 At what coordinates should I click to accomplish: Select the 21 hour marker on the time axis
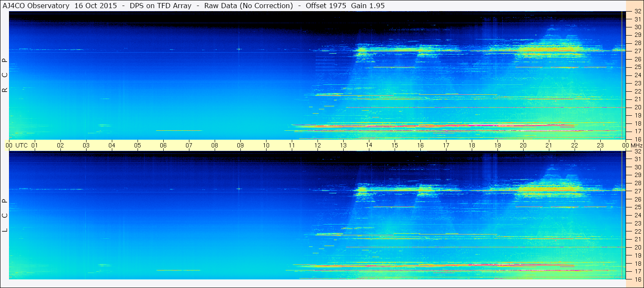(549, 145)
